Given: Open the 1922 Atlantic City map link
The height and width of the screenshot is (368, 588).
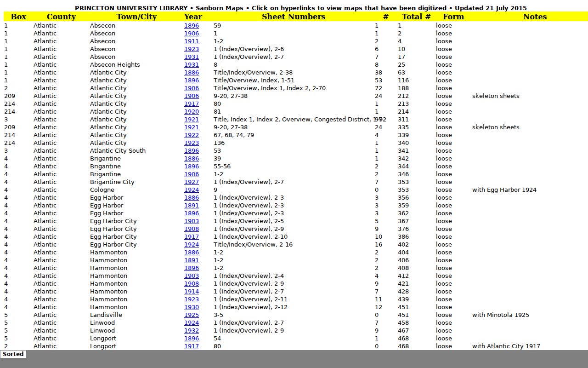Looking at the screenshot, I should point(192,135).
